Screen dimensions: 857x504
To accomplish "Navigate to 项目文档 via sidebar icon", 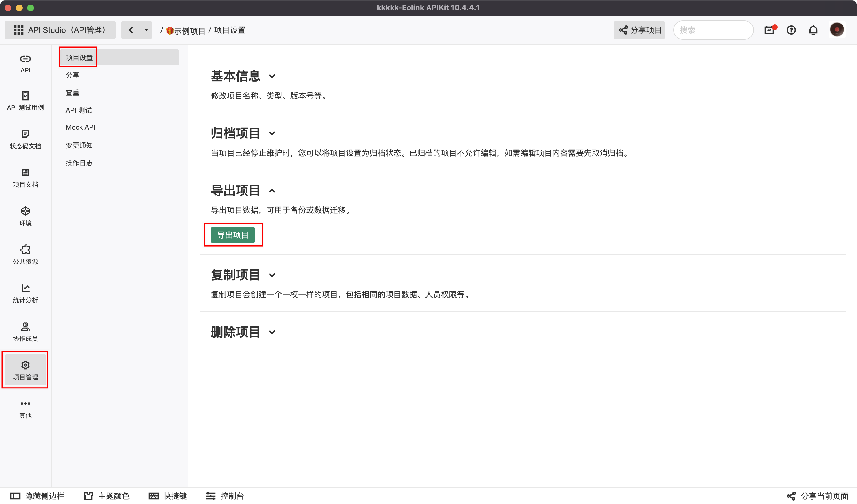I will click(25, 178).
